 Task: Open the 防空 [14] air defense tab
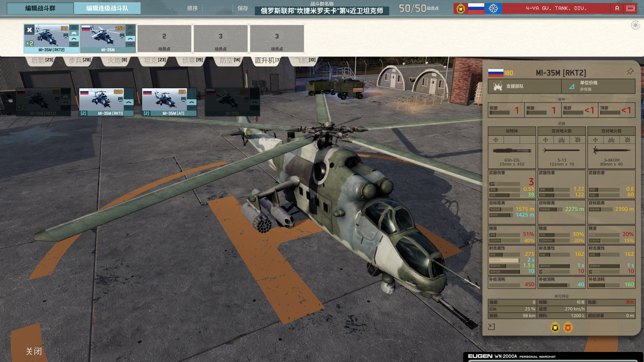click(230, 60)
